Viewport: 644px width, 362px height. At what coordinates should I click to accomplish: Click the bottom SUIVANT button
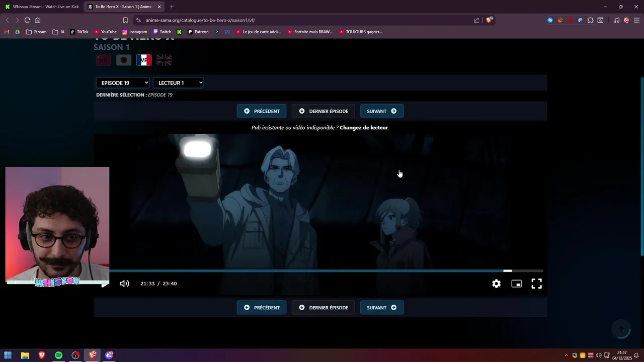pos(382,308)
